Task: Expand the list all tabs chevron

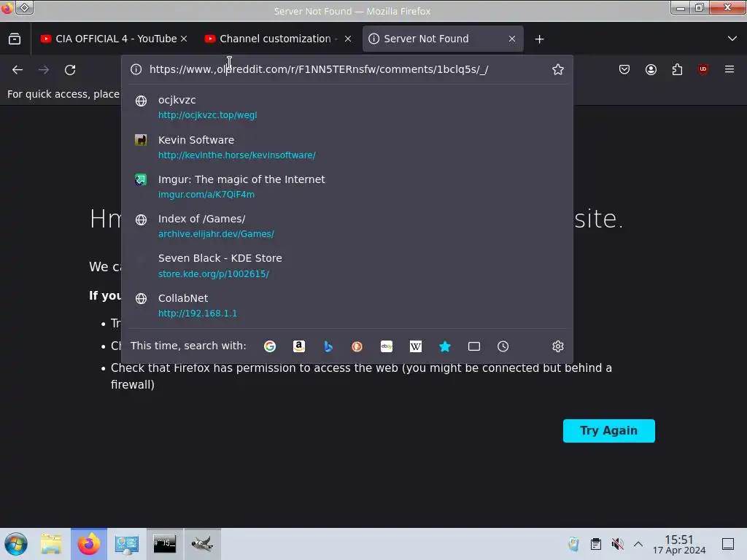Action: pyautogui.click(x=732, y=39)
